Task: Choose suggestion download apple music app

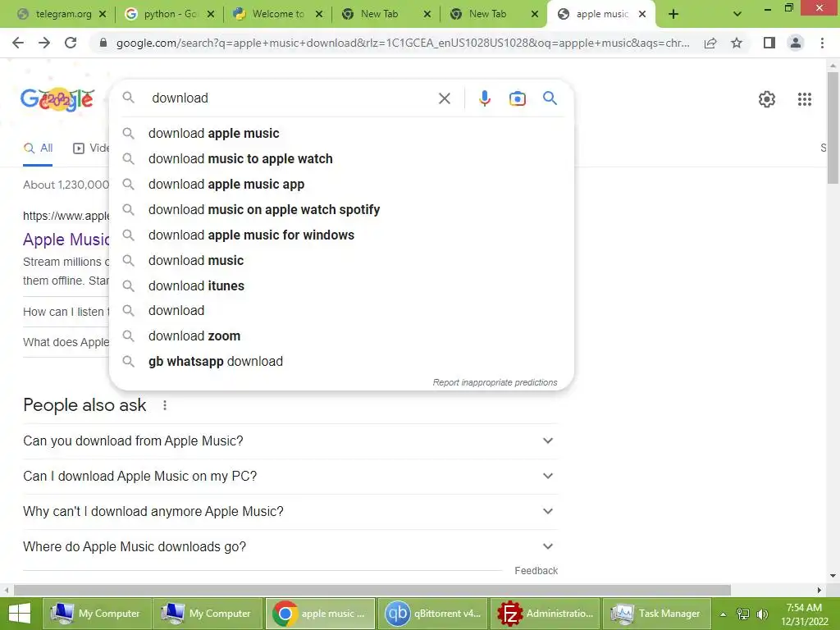Action: pyautogui.click(x=341, y=185)
